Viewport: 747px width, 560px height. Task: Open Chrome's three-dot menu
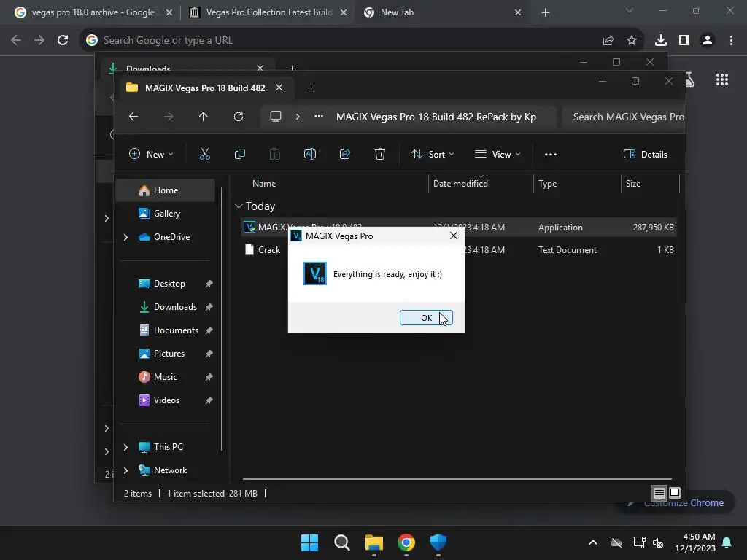[x=731, y=41]
